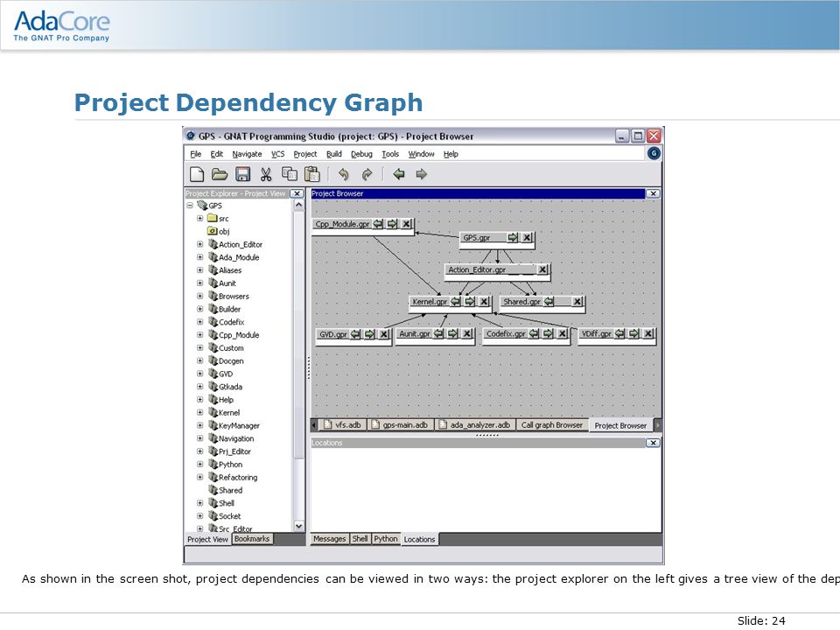
Task: Close the Cpp_Module.gpr node box
Action: tap(407, 224)
